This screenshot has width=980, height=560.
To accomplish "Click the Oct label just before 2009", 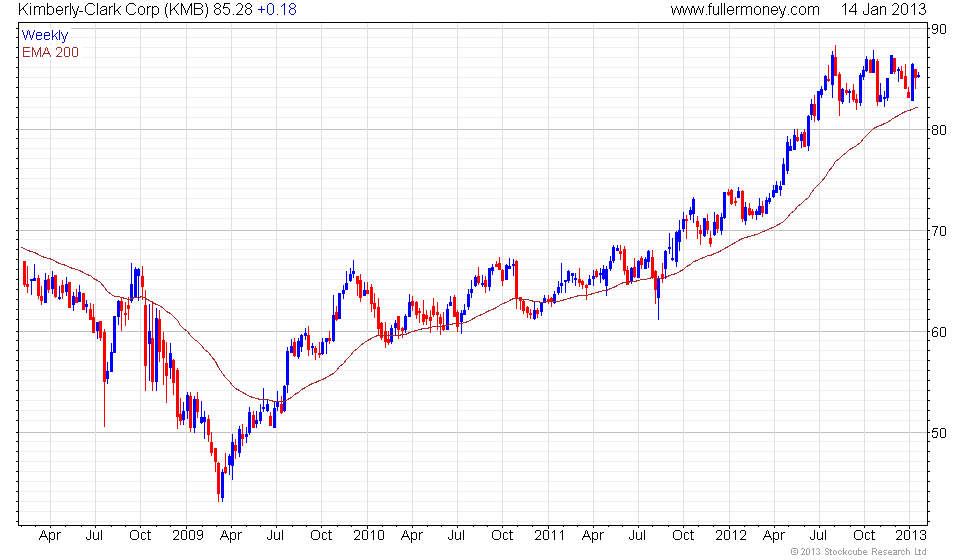I will pyautogui.click(x=140, y=536).
